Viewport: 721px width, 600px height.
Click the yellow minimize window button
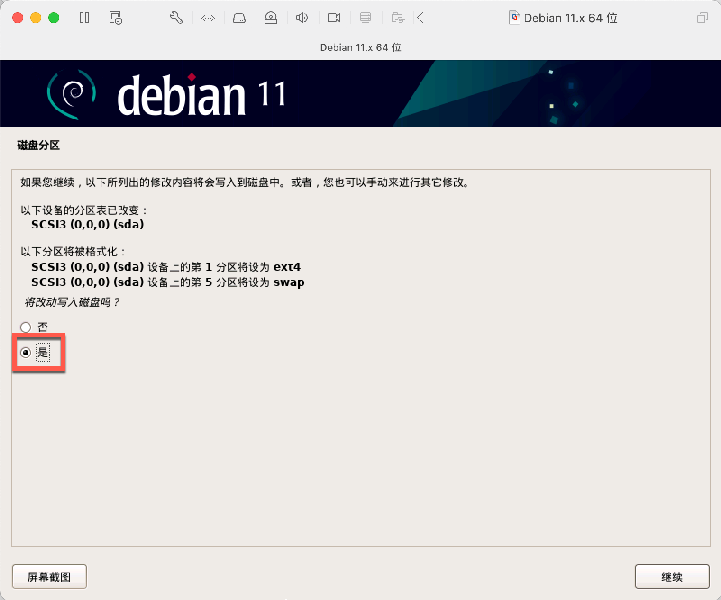point(35,18)
